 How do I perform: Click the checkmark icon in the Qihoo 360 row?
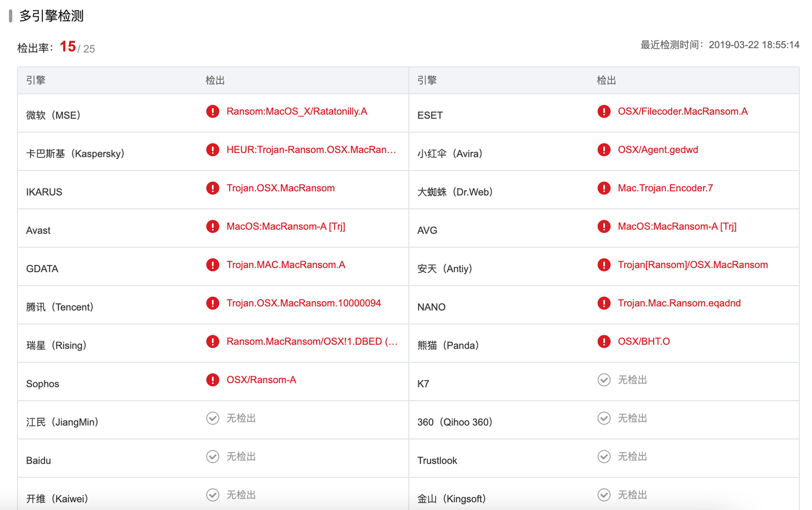click(604, 418)
